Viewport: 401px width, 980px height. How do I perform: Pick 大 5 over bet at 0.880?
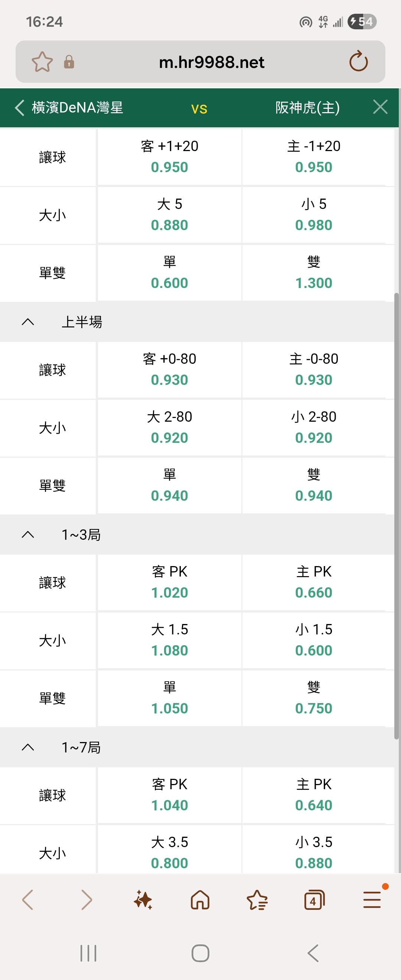pyautogui.click(x=169, y=215)
